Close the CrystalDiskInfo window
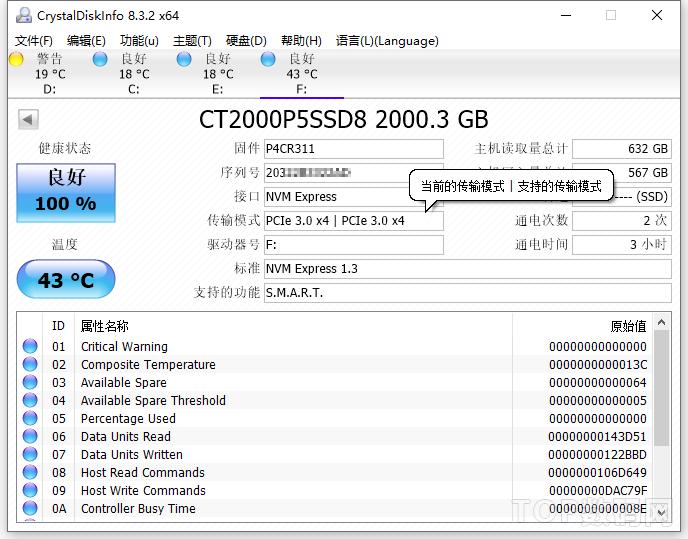This screenshot has width=688, height=539. coord(657,15)
